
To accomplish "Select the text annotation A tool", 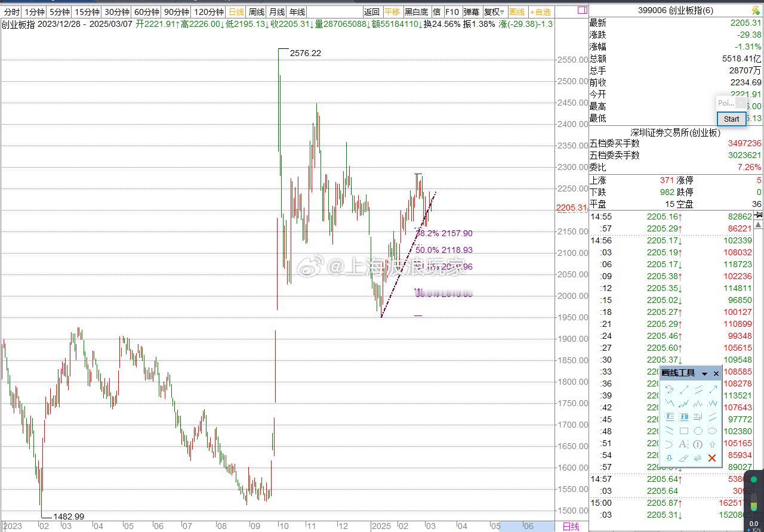I will pos(683,444).
